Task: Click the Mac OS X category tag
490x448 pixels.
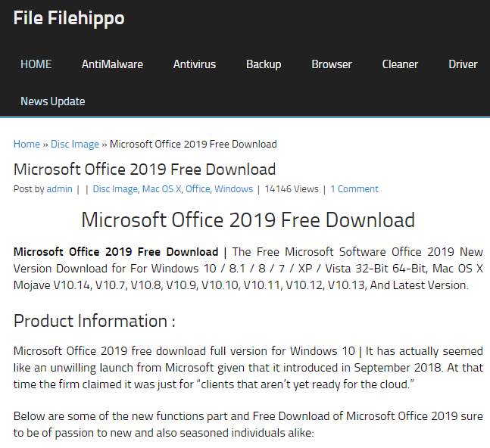Action: coord(161,189)
